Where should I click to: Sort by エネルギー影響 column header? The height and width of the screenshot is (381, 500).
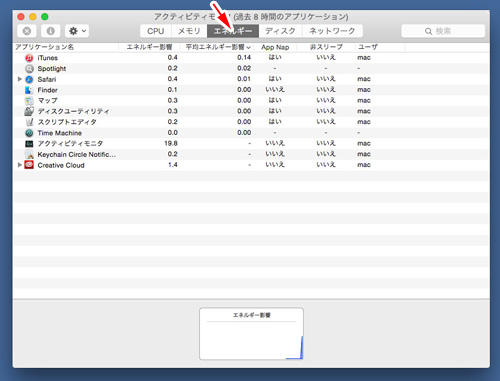149,47
